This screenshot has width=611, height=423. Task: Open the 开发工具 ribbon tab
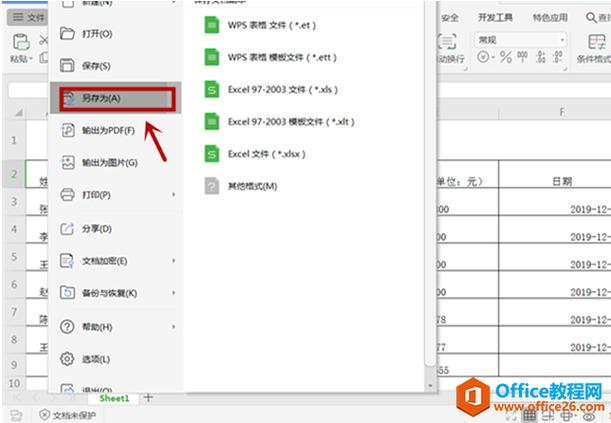click(495, 18)
